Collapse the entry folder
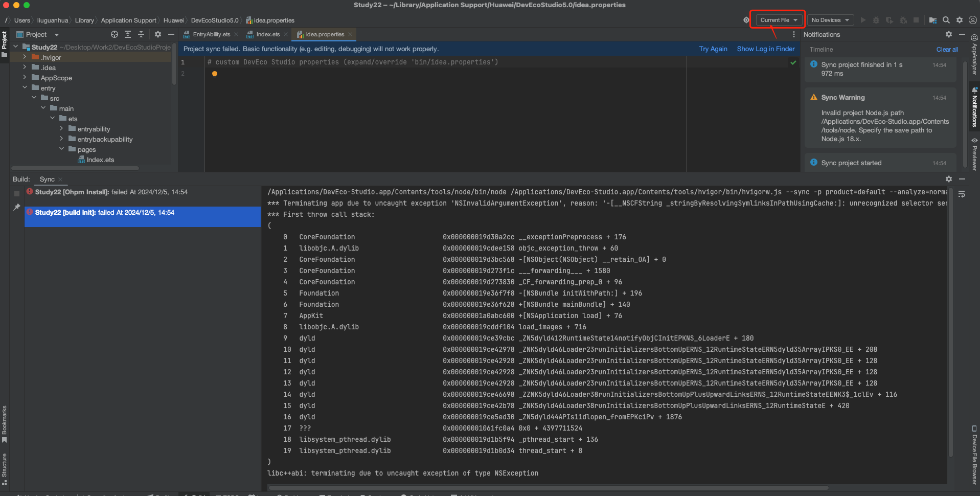This screenshot has width=980, height=496. click(x=25, y=87)
